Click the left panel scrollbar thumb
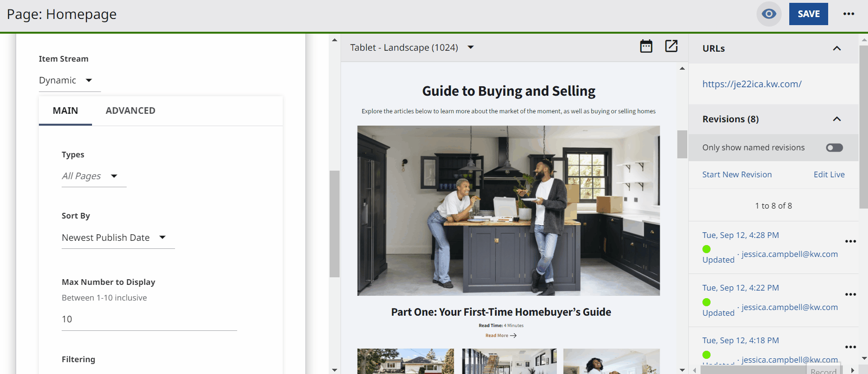This screenshot has height=374, width=868. tap(334, 224)
